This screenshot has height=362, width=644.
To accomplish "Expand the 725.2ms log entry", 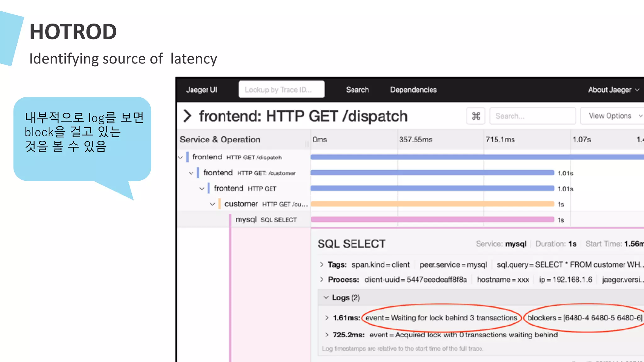I will click(x=327, y=335).
